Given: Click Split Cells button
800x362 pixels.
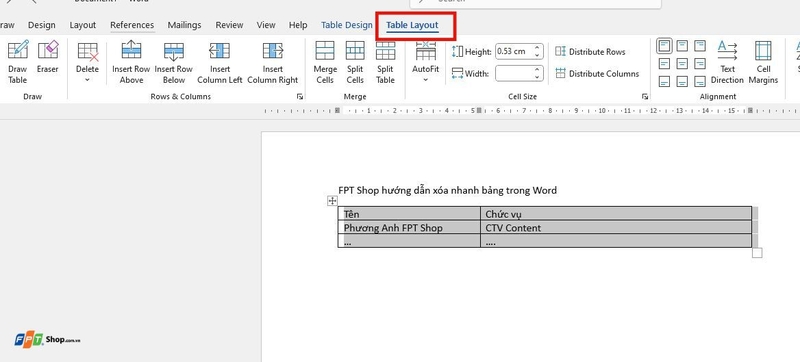Looking at the screenshot, I should point(355,63).
